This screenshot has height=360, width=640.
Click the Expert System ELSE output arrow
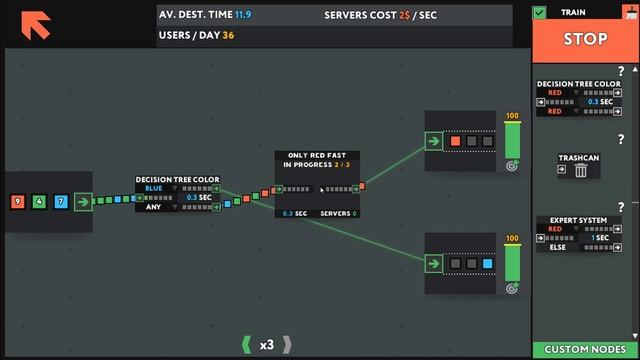point(618,247)
